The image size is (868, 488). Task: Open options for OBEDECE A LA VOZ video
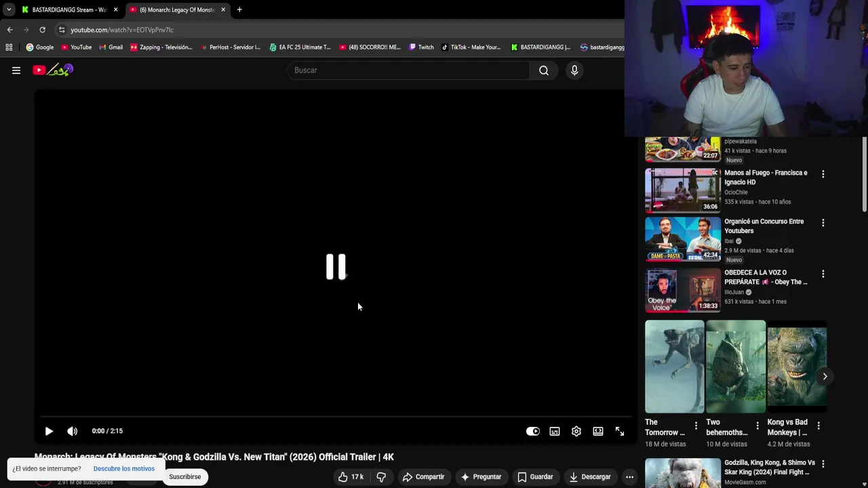pyautogui.click(x=823, y=274)
